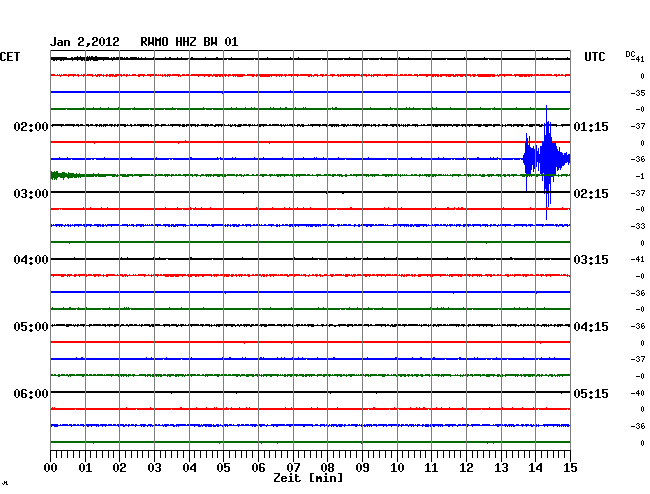Click the date label Jan 2,2012
Image resolution: width=650 pixels, height=494 pixels.
coord(85,42)
